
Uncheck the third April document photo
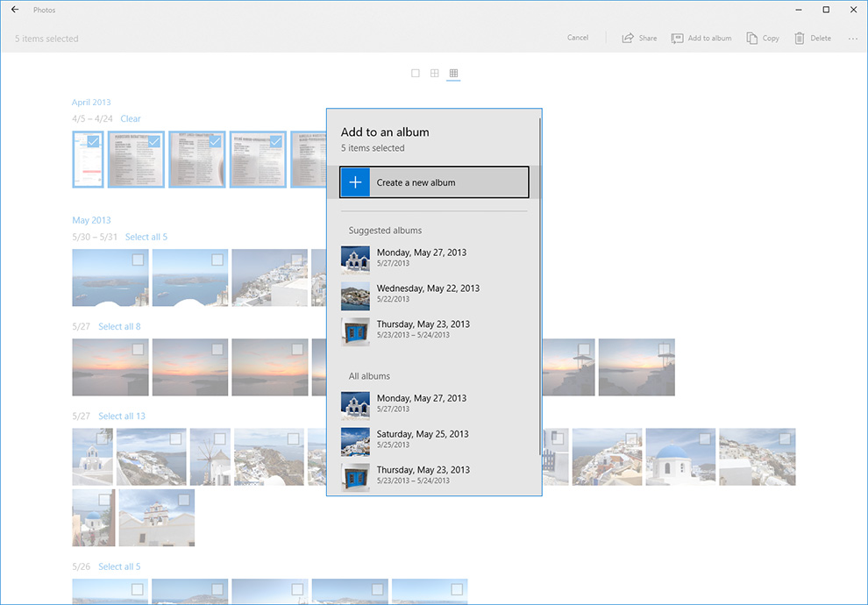[215, 142]
